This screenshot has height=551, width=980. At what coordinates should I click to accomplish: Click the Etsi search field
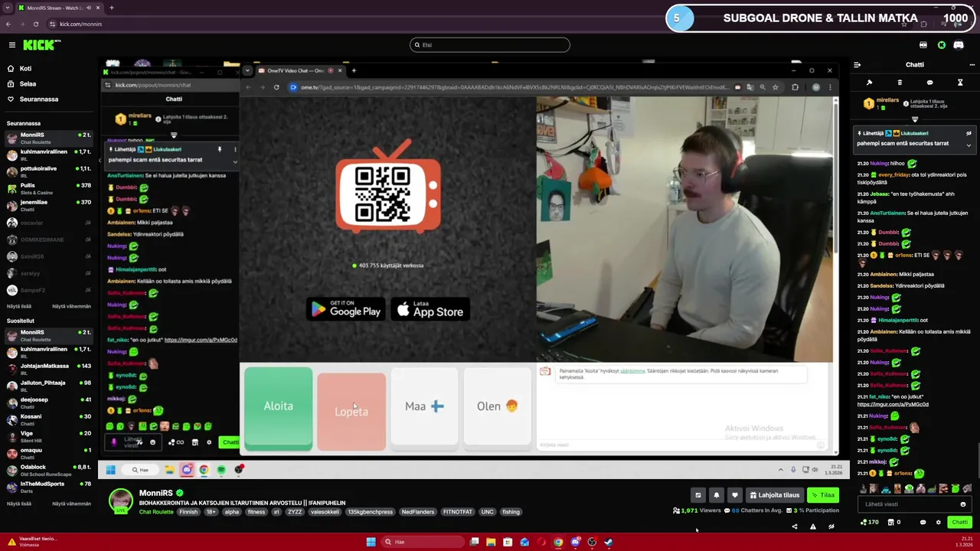pos(490,45)
